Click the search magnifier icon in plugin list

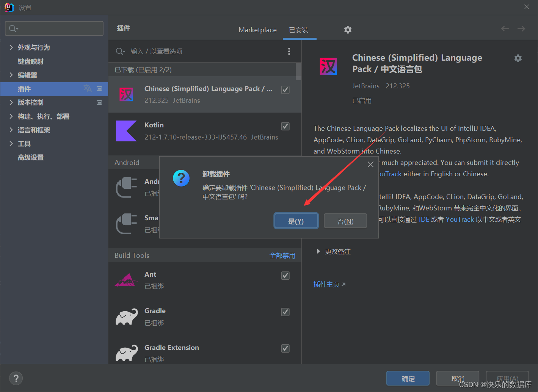coord(120,51)
